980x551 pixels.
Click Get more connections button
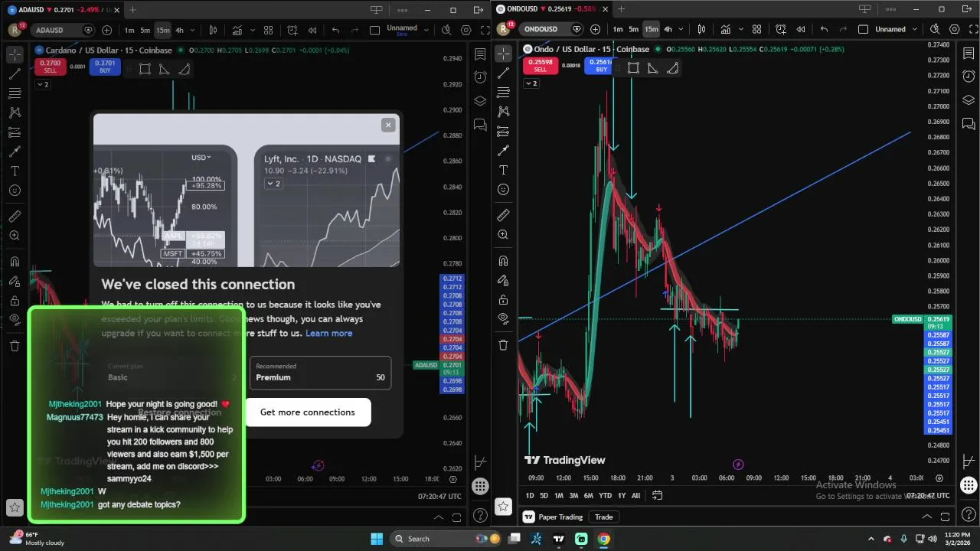point(308,412)
